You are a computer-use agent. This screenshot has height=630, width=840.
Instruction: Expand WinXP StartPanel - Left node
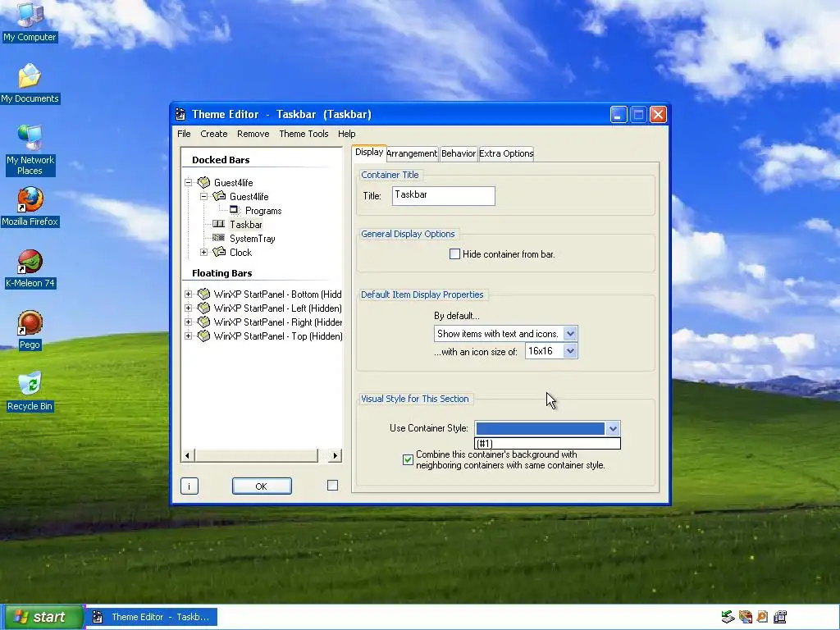coord(188,308)
